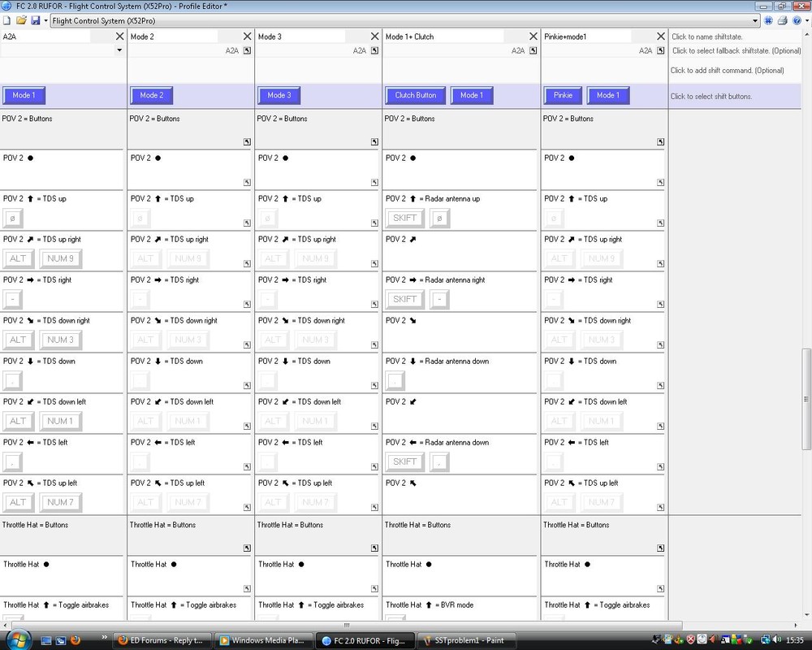Screen dimensions: 812x650
Task: Click to name a new shiftstate
Action: (x=707, y=37)
